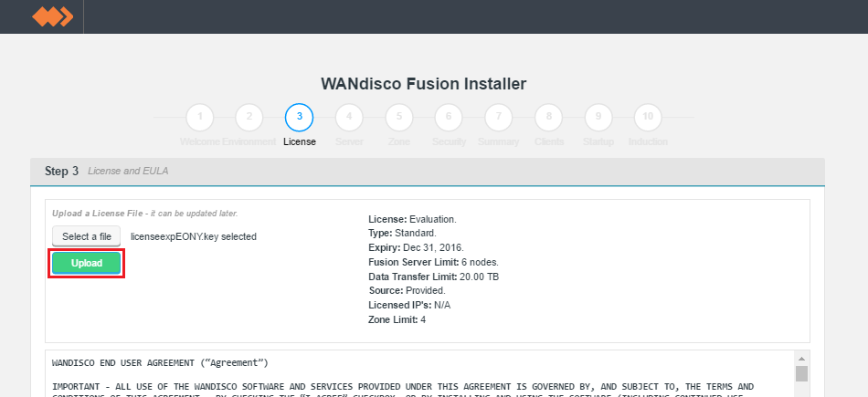Image resolution: width=868 pixels, height=397 pixels.
Task: Click the "Type: Standard." line
Action: (x=402, y=233)
